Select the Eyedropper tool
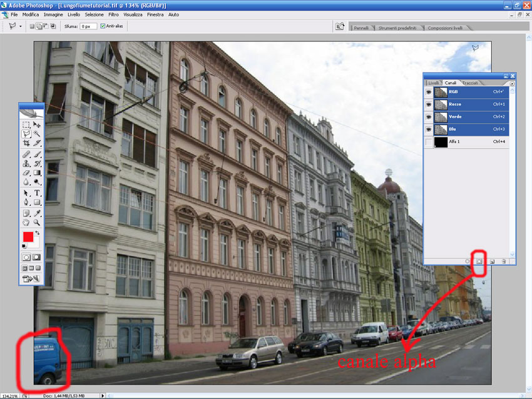Viewport: 532px width, 399px height. coord(37,213)
